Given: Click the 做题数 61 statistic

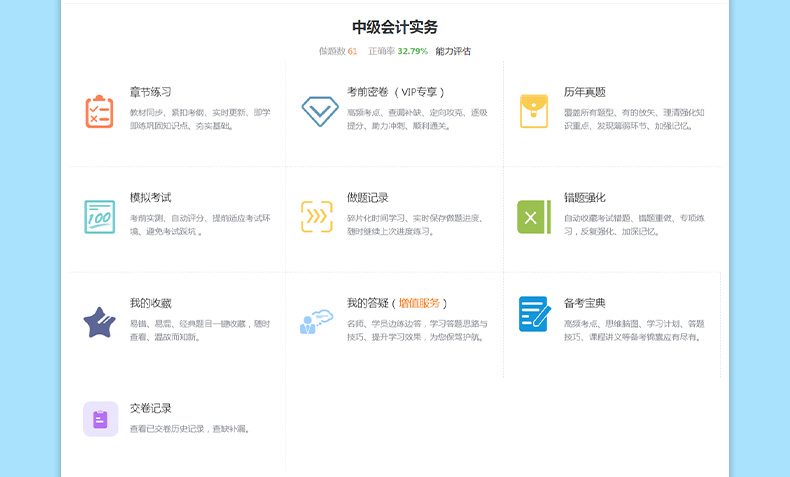Looking at the screenshot, I should (338, 51).
